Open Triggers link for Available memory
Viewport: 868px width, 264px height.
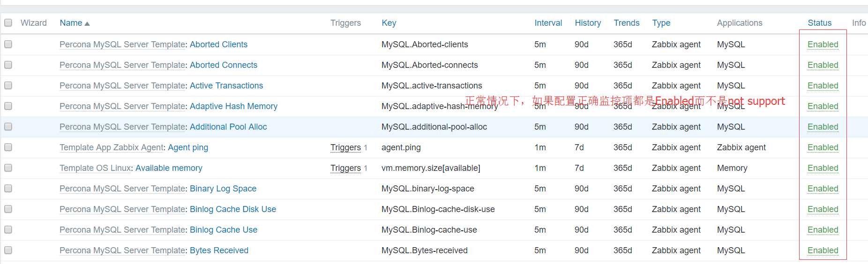click(345, 168)
